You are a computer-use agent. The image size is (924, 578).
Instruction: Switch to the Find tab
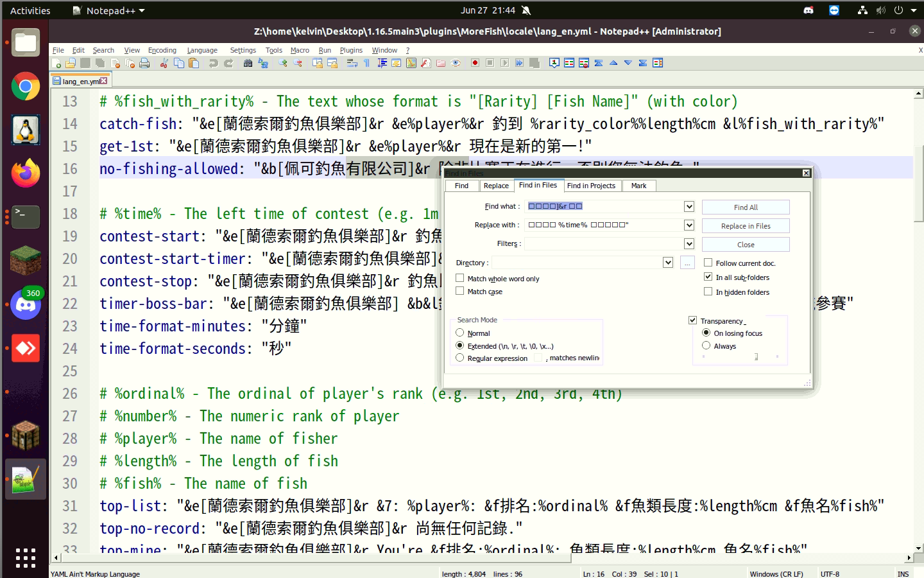tap(461, 186)
